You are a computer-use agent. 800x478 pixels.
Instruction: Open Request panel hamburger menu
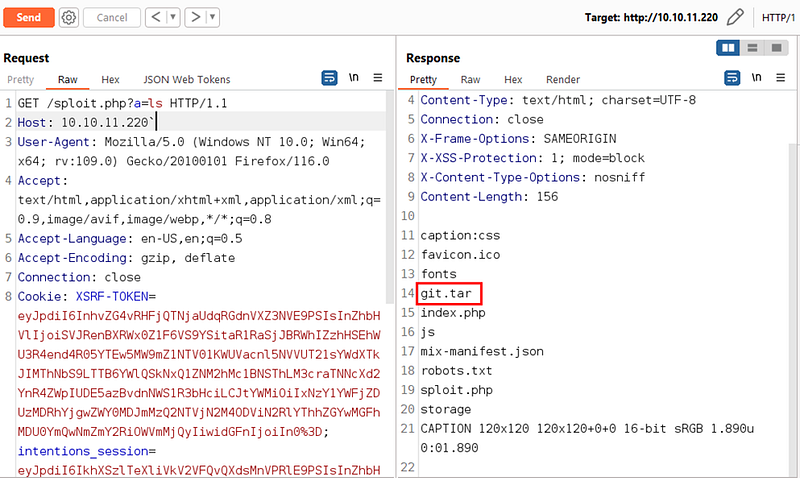[x=378, y=78]
